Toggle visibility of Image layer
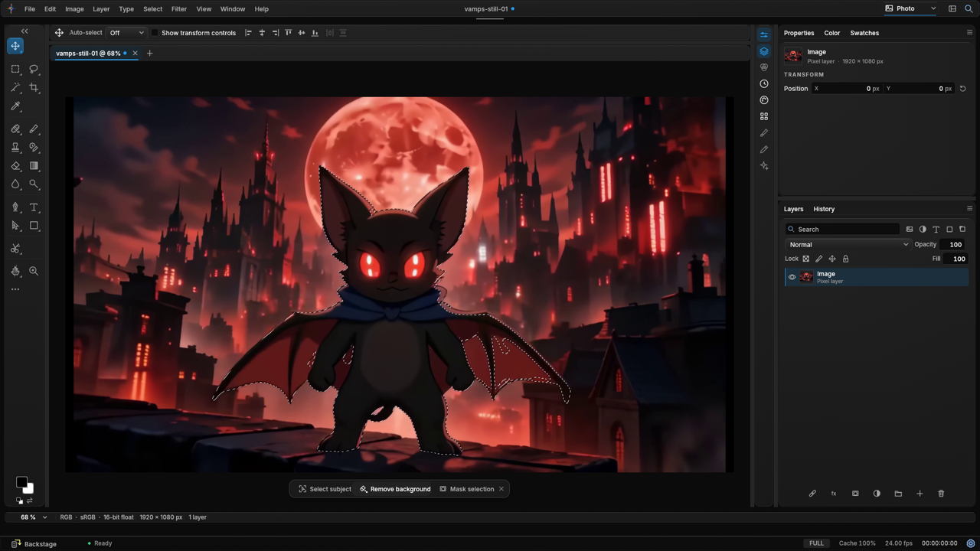The image size is (980, 551). tap(792, 277)
